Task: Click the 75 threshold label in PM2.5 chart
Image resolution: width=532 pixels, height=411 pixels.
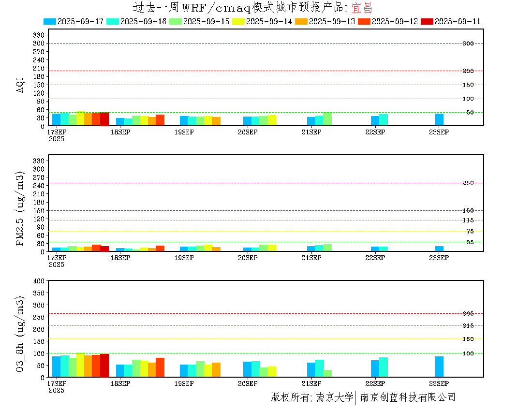Action: [x=470, y=232]
